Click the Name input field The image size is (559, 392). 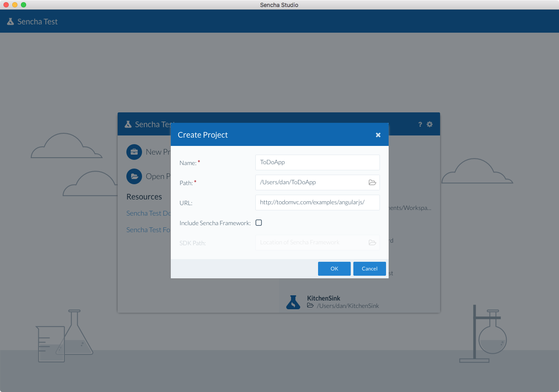click(x=317, y=162)
